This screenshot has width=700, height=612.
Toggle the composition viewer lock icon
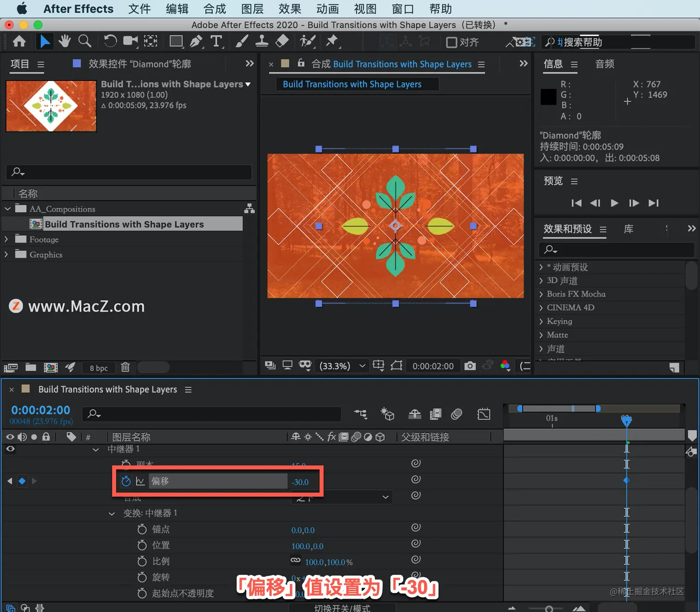coord(301,63)
